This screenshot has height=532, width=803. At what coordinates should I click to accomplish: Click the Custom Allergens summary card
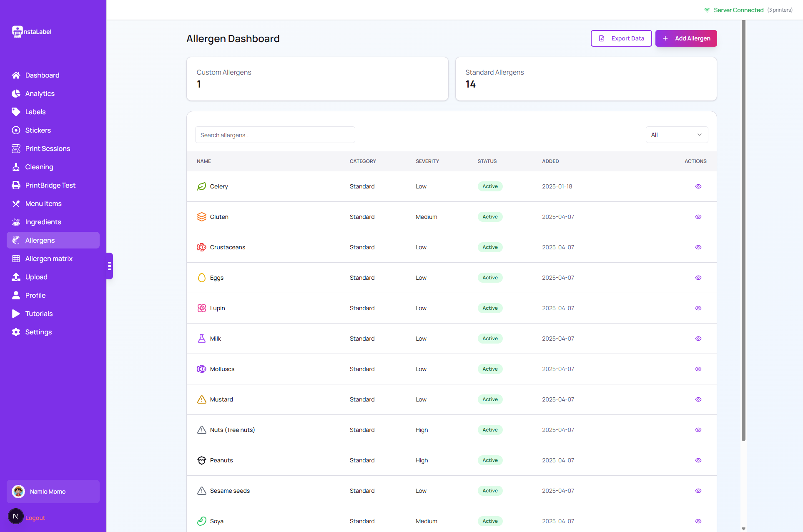click(x=317, y=79)
